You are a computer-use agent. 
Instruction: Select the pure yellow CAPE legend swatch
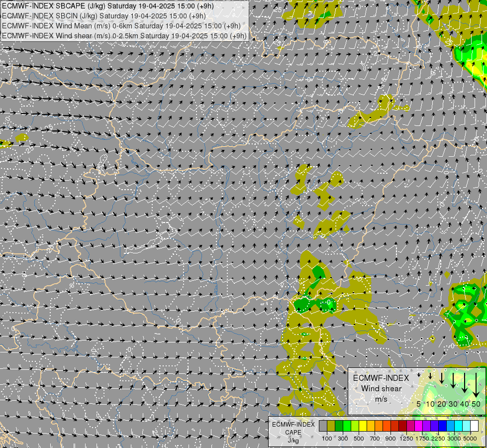(x=363, y=426)
